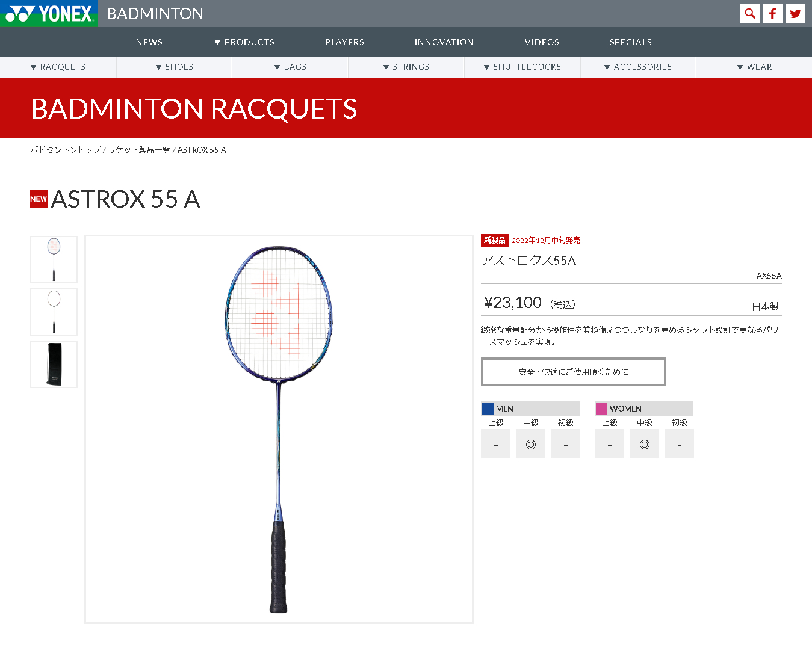
Task: Click the バドミントントップ breadcrumb link
Action: (65, 150)
